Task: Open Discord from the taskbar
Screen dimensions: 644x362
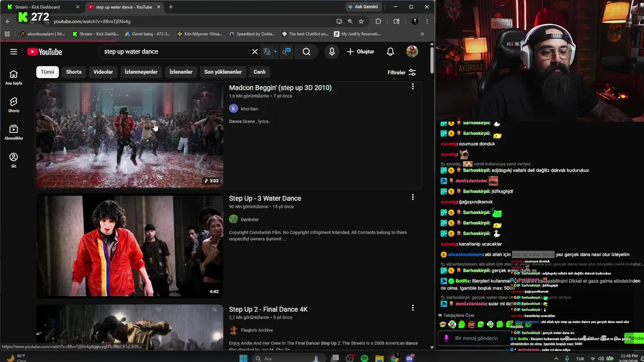Action: tap(410, 358)
